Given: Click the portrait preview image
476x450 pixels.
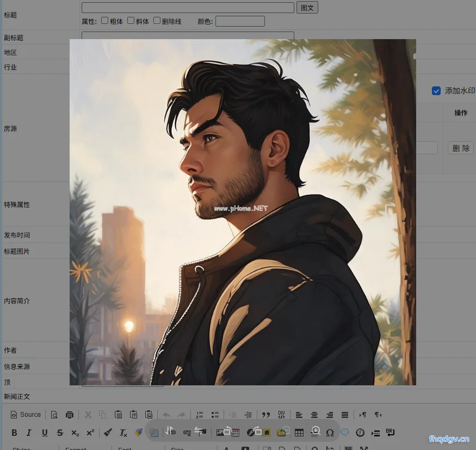Looking at the screenshot, I should (243, 212).
